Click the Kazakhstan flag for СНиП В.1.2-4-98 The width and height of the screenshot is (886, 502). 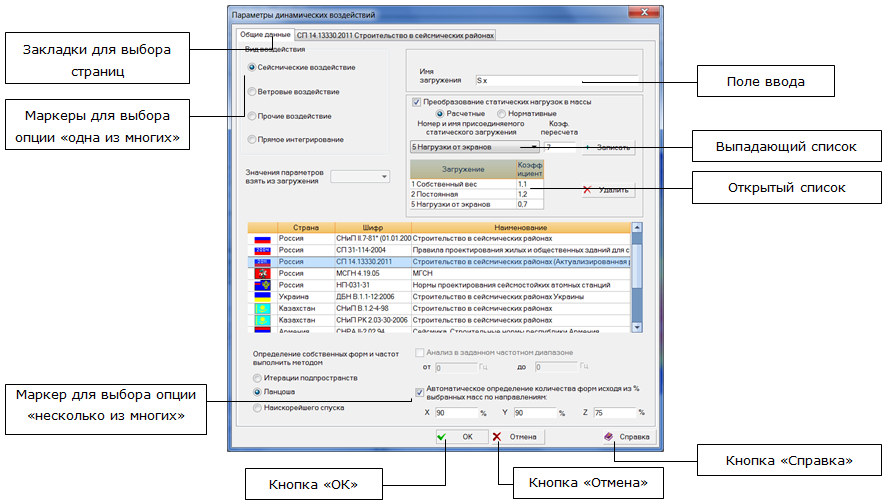coord(262,309)
